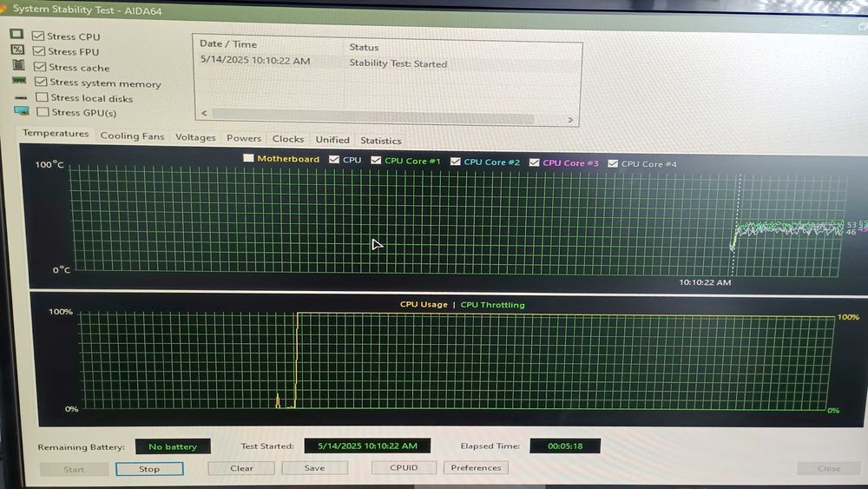
Task: Click the Clear button
Action: tap(241, 468)
